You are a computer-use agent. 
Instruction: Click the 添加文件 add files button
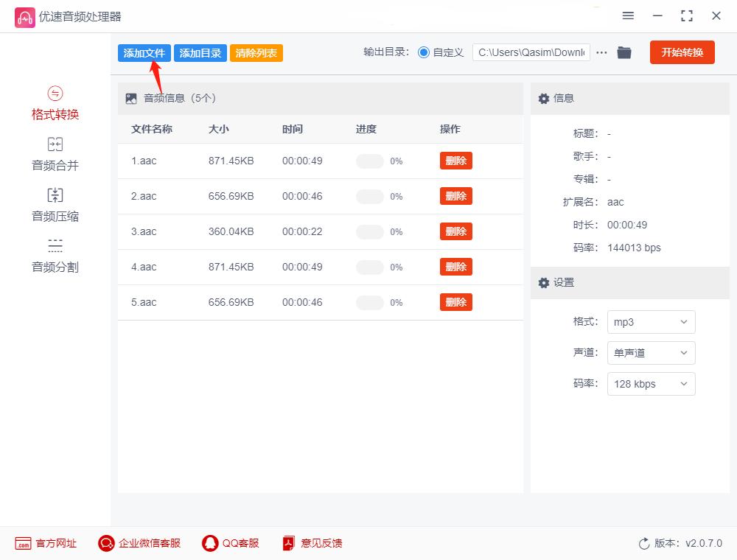(x=144, y=52)
